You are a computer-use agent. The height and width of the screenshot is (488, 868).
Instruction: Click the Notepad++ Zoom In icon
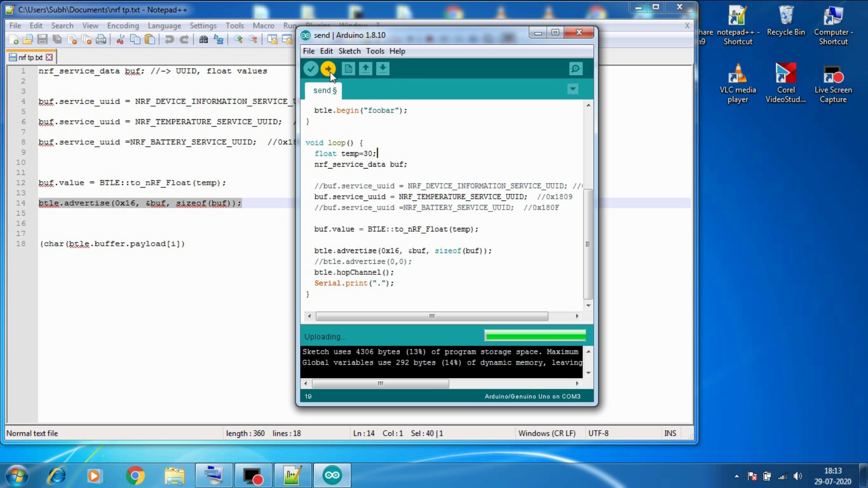(238, 40)
